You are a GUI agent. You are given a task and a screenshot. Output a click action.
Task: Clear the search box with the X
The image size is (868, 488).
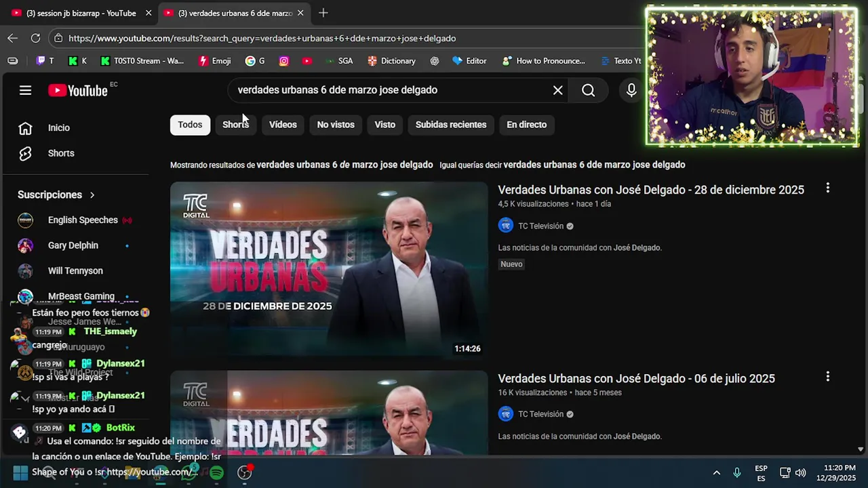pyautogui.click(x=557, y=90)
